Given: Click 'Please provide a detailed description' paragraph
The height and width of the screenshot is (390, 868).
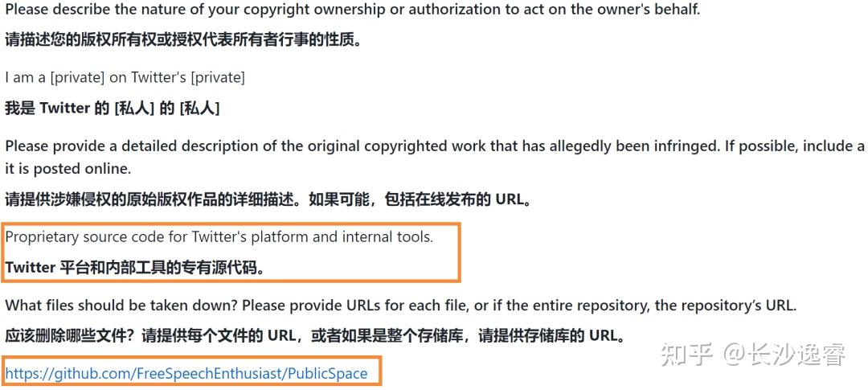Looking at the screenshot, I should point(435,146).
